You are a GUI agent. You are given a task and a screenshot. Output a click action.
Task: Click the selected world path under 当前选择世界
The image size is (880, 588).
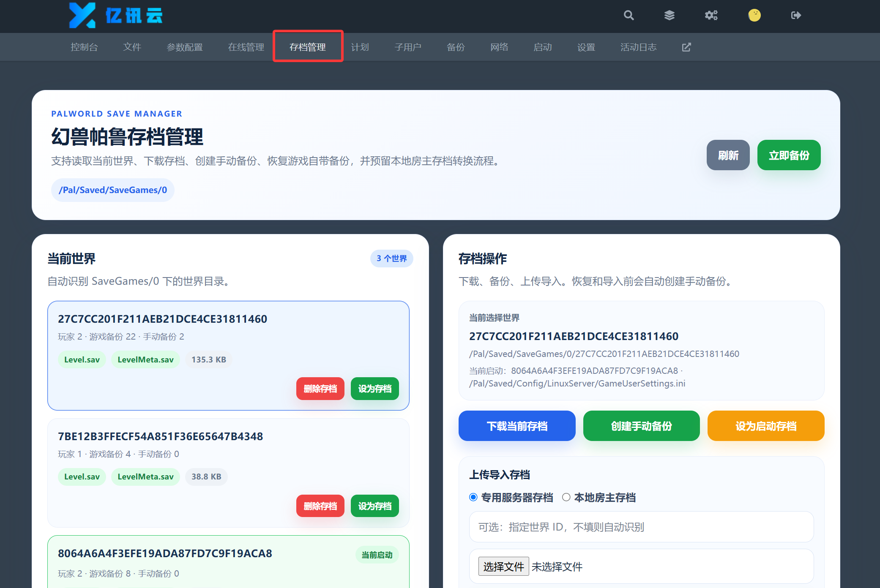[604, 354]
